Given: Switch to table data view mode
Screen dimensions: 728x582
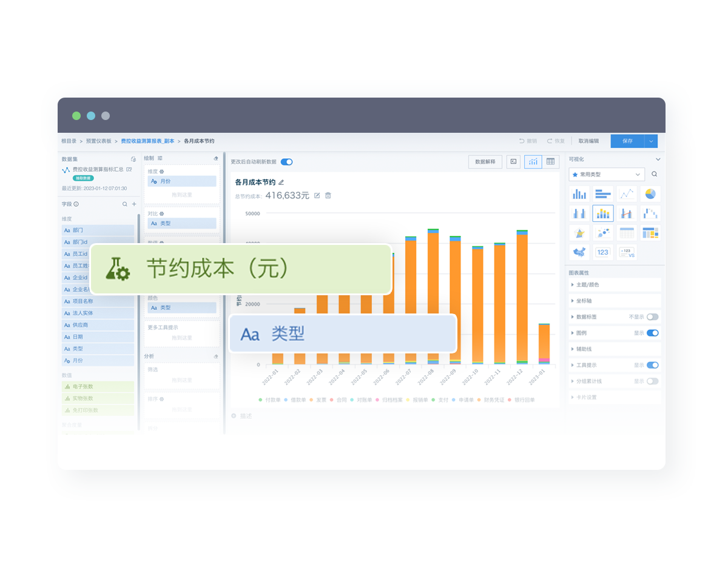Looking at the screenshot, I should pyautogui.click(x=550, y=162).
